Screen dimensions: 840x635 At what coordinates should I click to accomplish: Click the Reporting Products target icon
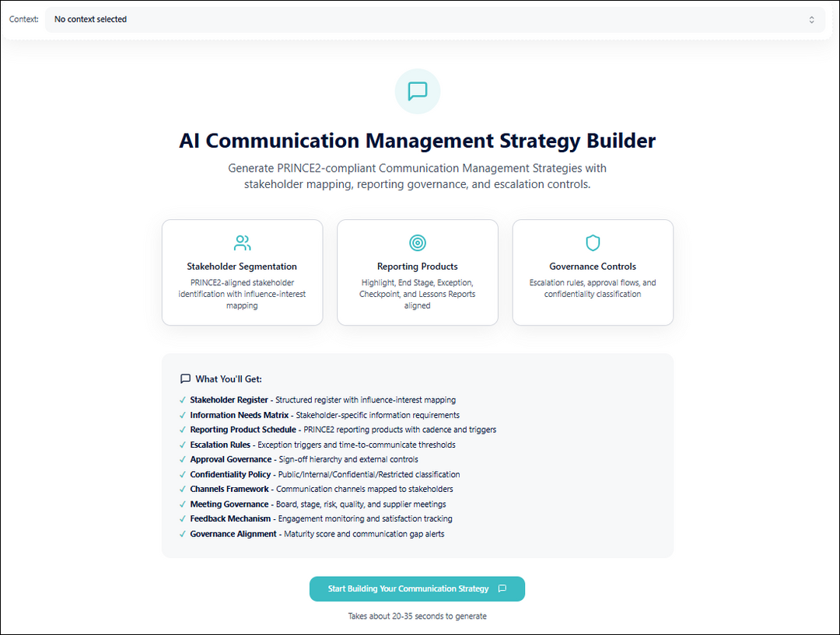click(x=418, y=243)
